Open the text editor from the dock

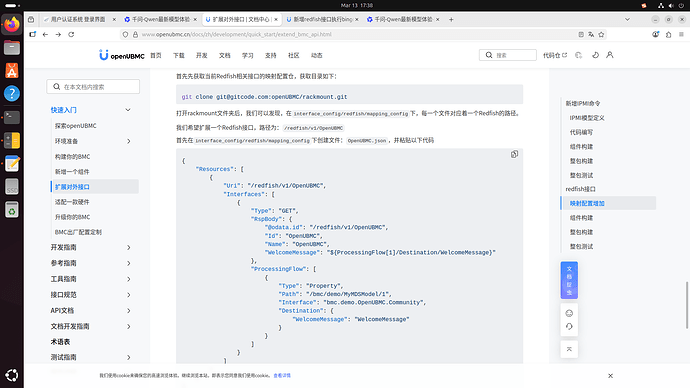[x=12, y=164]
